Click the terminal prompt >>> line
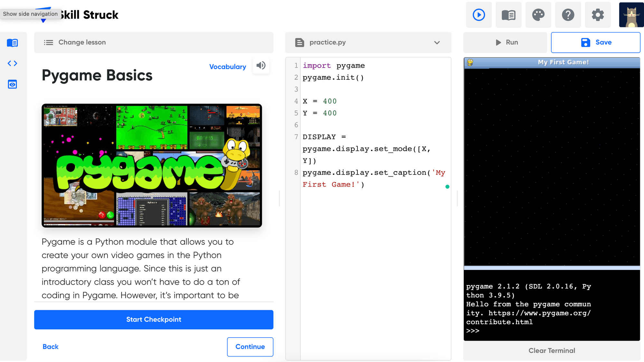This screenshot has height=362, width=644. point(473,331)
